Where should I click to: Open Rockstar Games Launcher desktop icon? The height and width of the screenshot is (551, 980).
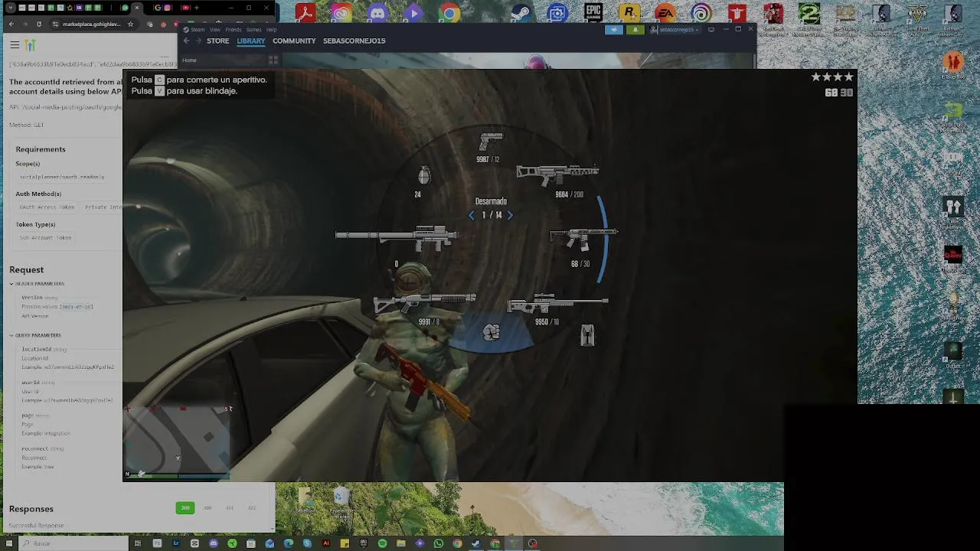[x=629, y=13]
